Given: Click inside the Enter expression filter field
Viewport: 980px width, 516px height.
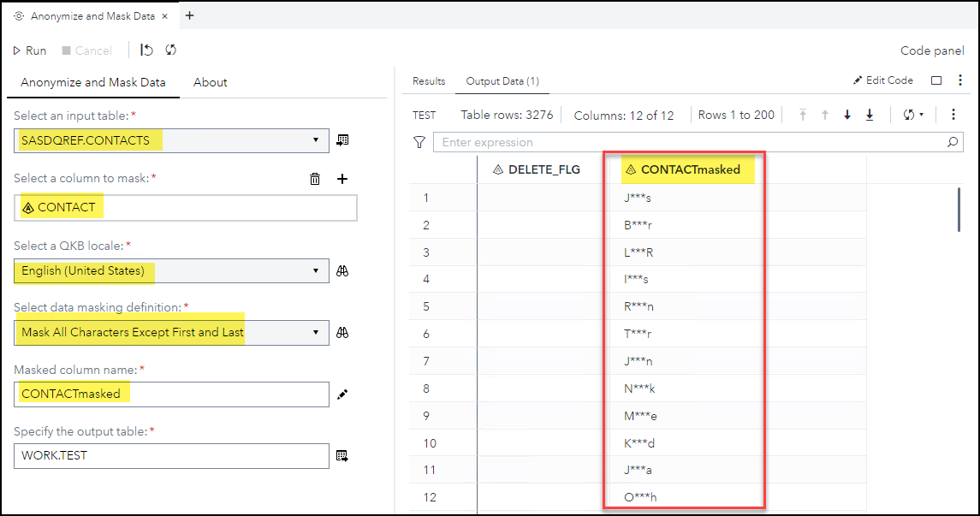Looking at the screenshot, I should [x=599, y=143].
